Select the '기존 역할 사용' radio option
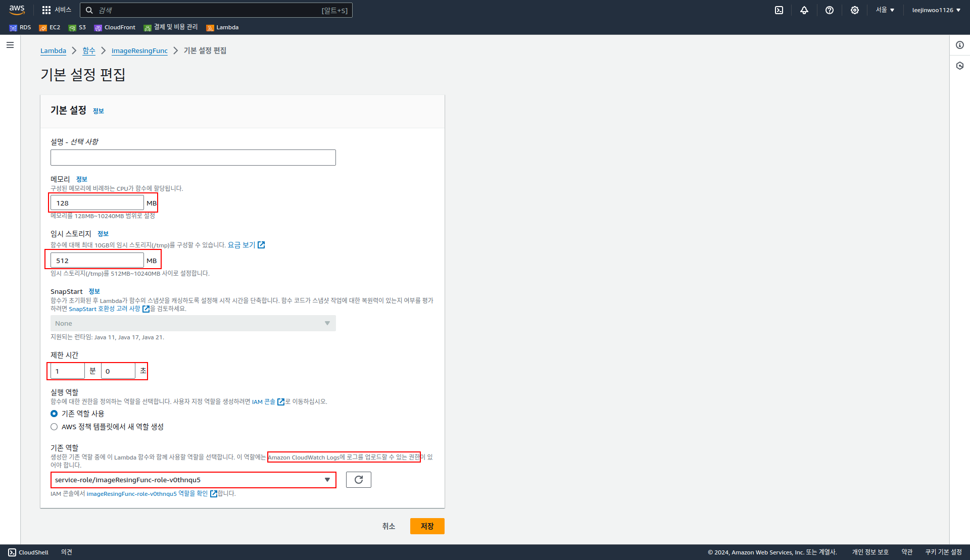This screenshot has width=970, height=560. pyautogui.click(x=54, y=414)
